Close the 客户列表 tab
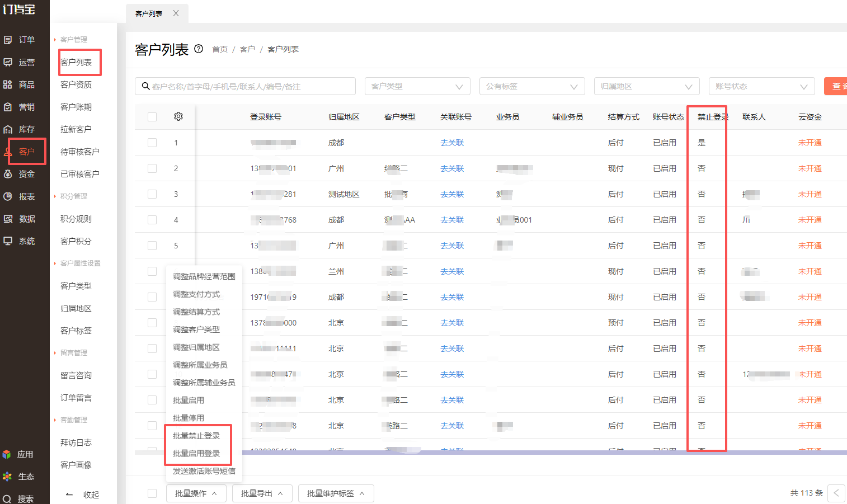Image resolution: width=847 pixels, height=504 pixels. click(x=176, y=13)
